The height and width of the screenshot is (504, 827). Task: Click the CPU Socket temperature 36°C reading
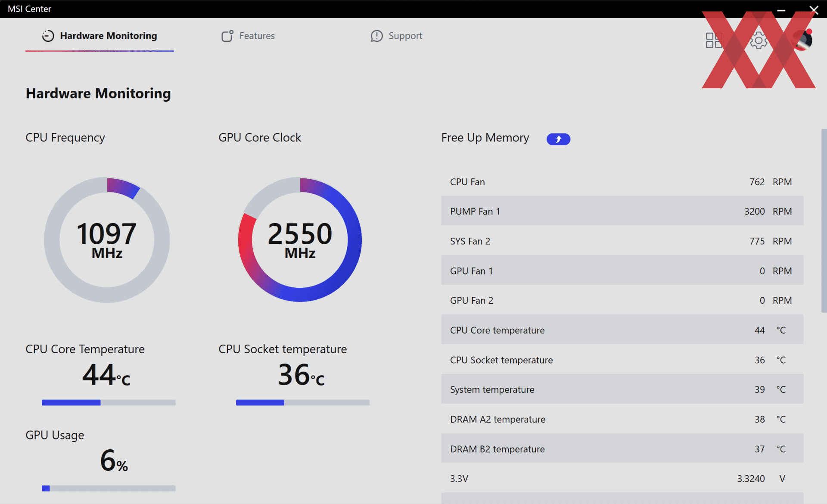(301, 374)
